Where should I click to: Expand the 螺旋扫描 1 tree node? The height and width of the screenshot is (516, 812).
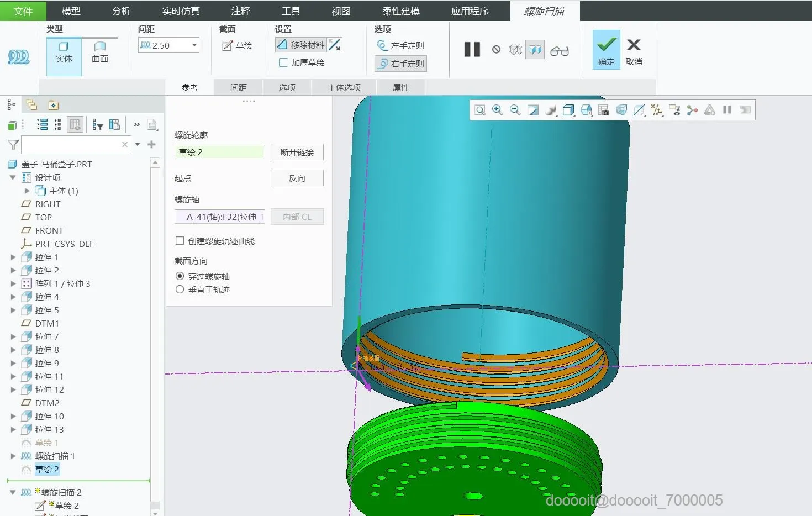click(x=13, y=456)
